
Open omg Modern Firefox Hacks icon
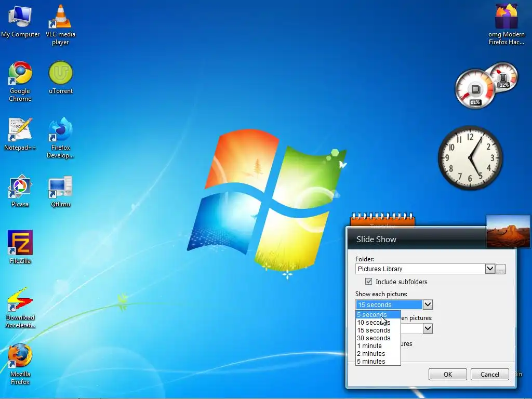coord(506,24)
